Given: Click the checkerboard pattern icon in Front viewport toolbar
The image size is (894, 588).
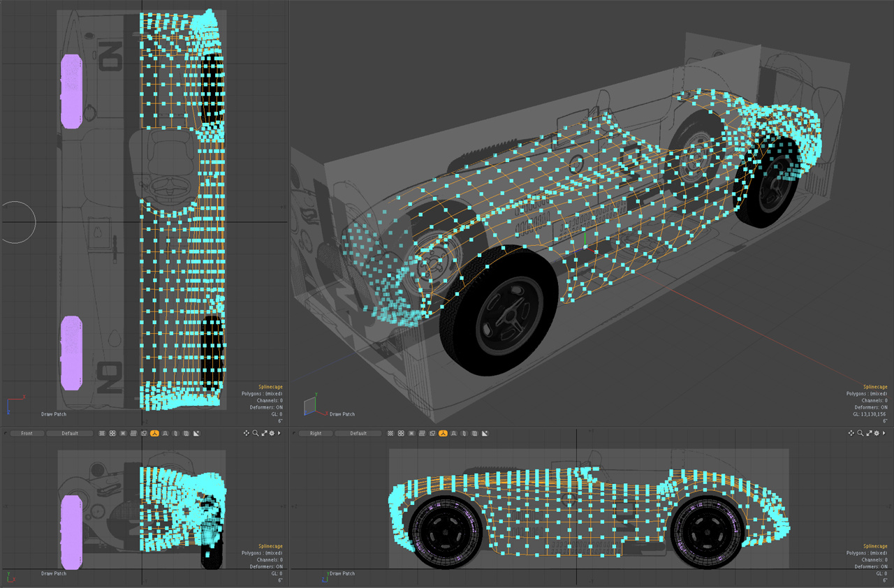Looking at the screenshot, I should click(102, 434).
